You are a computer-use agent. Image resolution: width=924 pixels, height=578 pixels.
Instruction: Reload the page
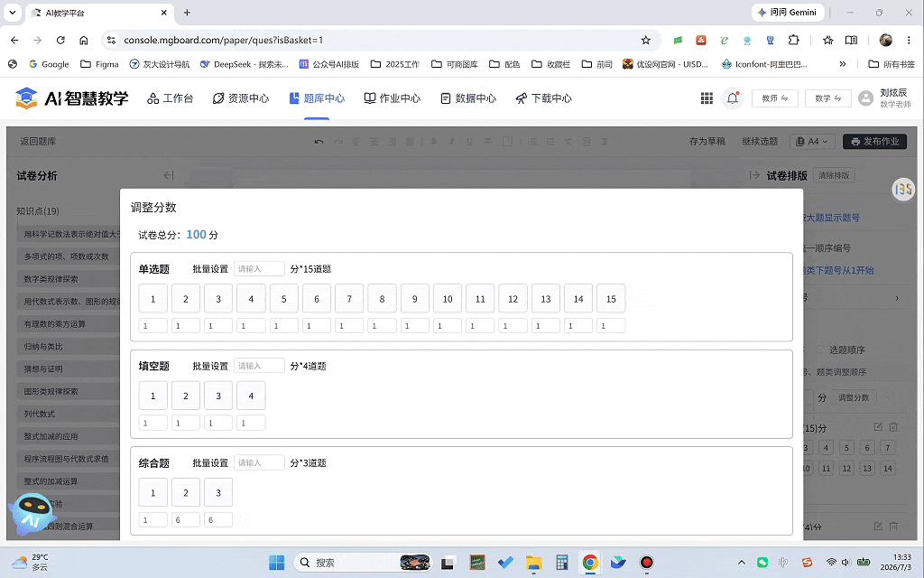tap(60, 40)
